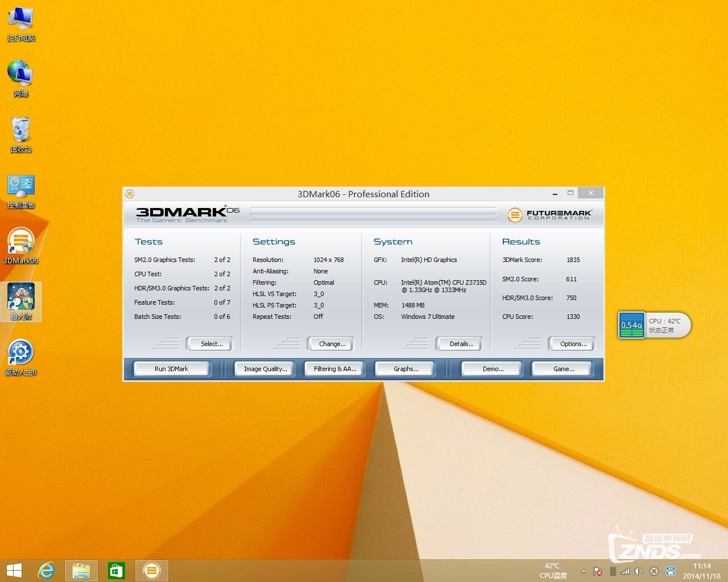Click the Action Center flag tray icon
Image resolution: width=728 pixels, height=582 pixels.
point(598,571)
